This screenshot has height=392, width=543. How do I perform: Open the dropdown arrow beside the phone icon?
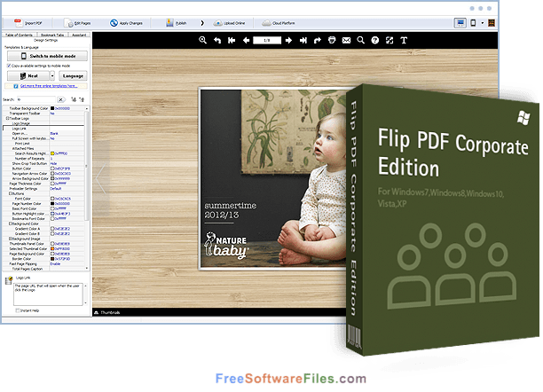point(482,23)
